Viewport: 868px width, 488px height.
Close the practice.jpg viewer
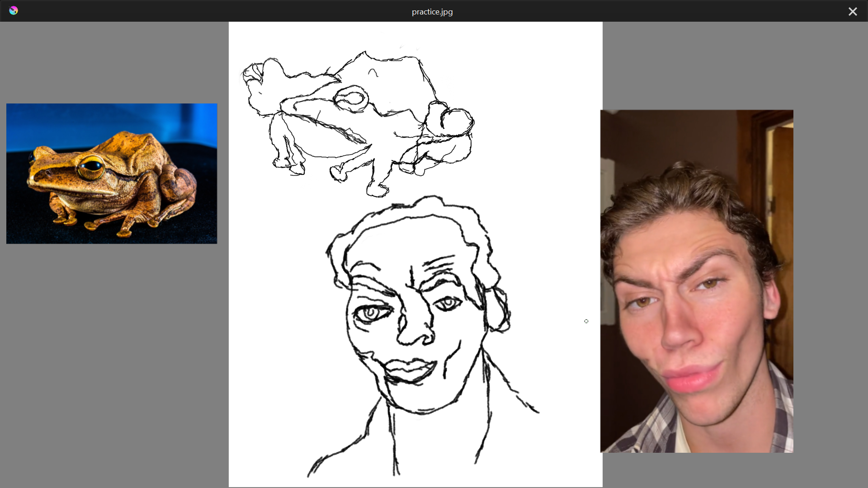pyautogui.click(x=853, y=12)
